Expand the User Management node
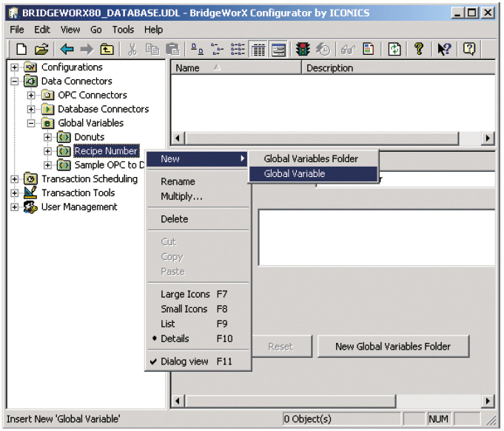Screen dimensions: 504x431 (14, 207)
